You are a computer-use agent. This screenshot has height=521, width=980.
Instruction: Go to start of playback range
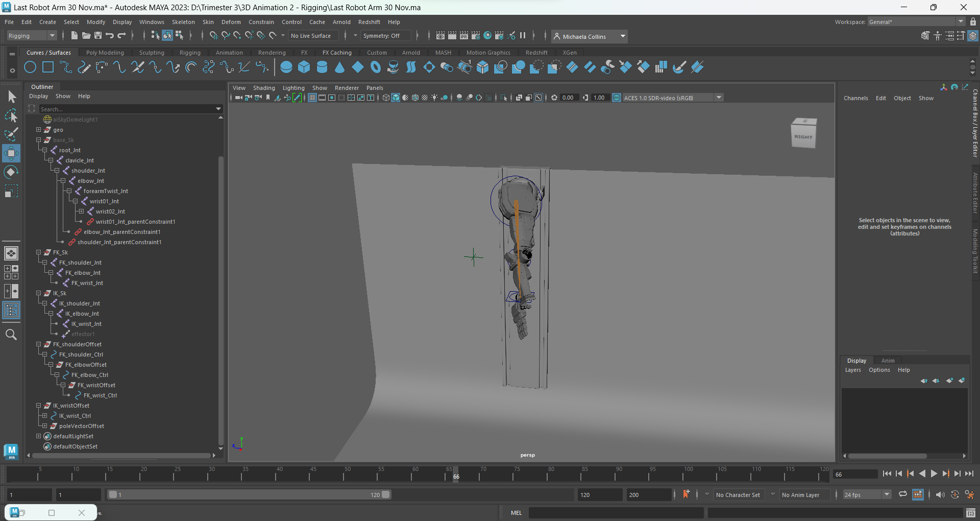point(887,474)
